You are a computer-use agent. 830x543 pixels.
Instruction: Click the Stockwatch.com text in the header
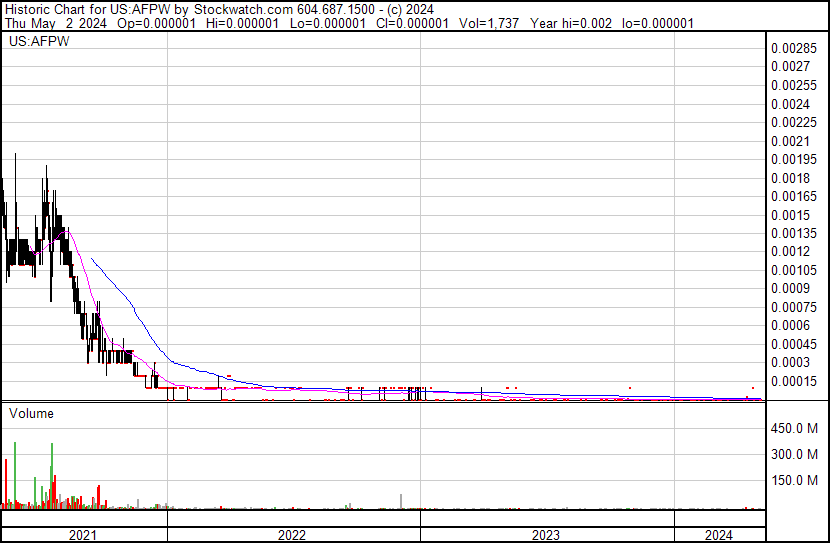click(x=225, y=8)
